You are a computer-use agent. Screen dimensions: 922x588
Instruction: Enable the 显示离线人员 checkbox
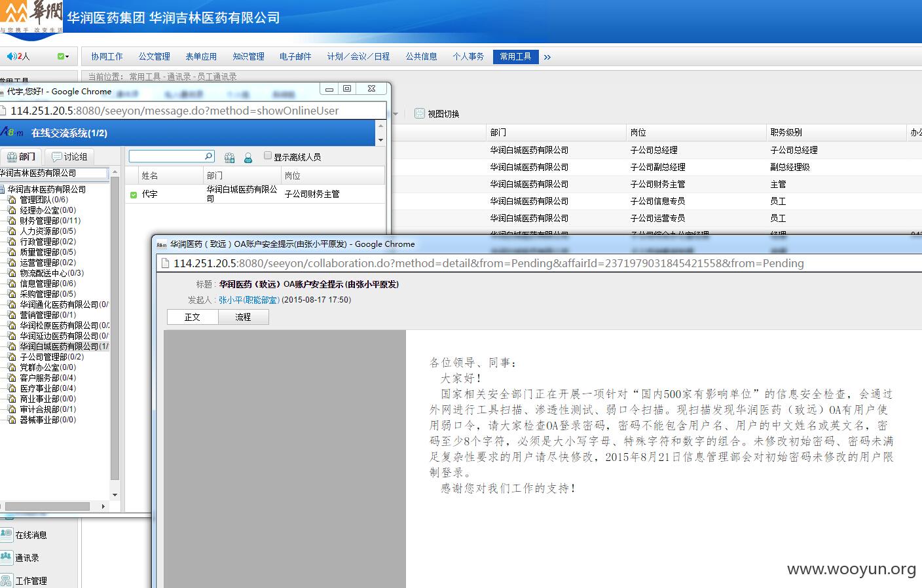pyautogui.click(x=267, y=155)
